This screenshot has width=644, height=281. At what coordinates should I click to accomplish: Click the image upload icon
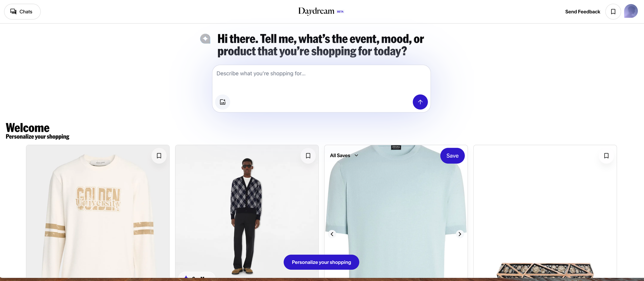[223, 102]
